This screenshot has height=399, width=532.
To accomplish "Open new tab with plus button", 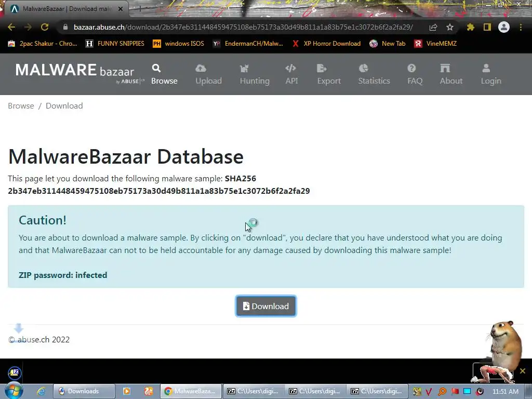I will point(139,9).
